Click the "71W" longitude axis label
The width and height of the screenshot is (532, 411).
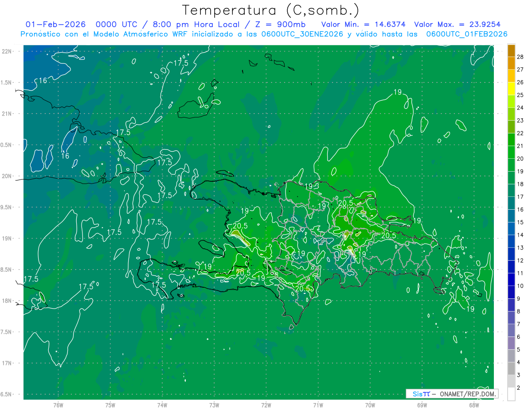click(x=318, y=405)
